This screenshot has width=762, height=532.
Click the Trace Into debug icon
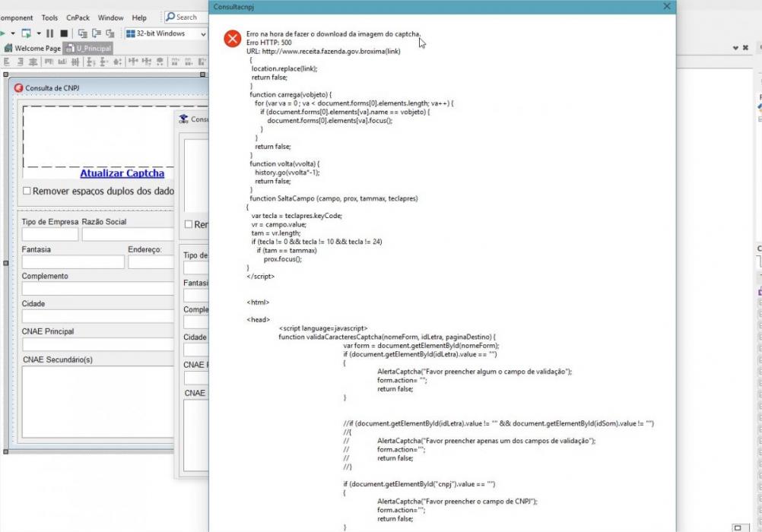click(x=83, y=33)
